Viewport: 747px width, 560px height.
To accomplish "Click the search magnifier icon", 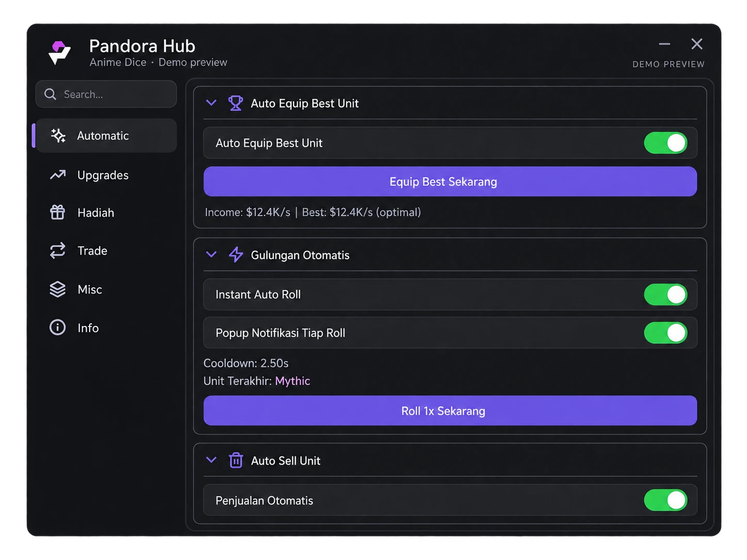I will [x=50, y=94].
